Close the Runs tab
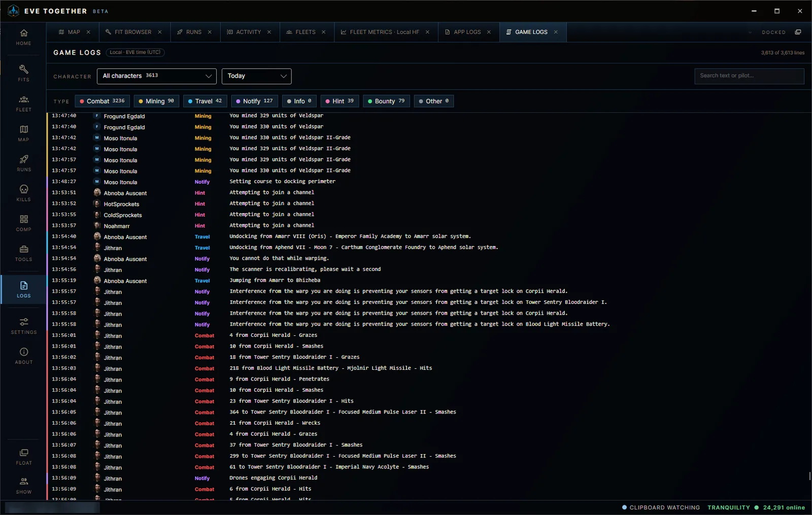Viewport: 812px width, 515px height. [x=210, y=32]
